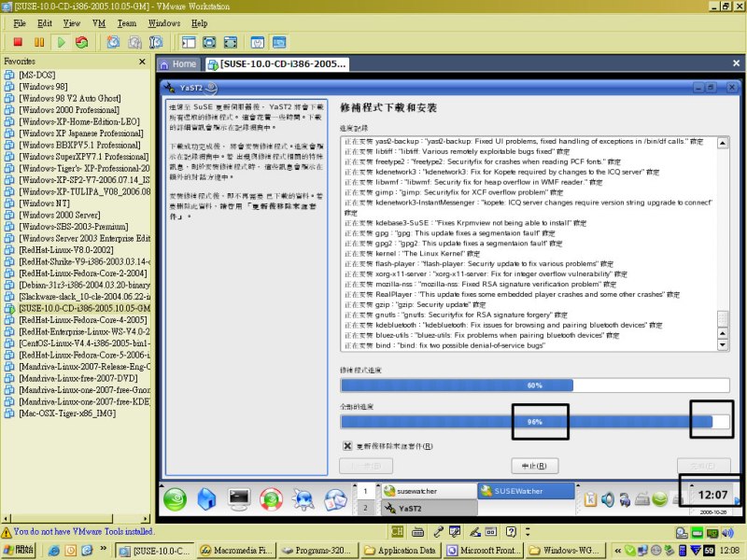Open the VM menu
747x560 pixels.
99,23
